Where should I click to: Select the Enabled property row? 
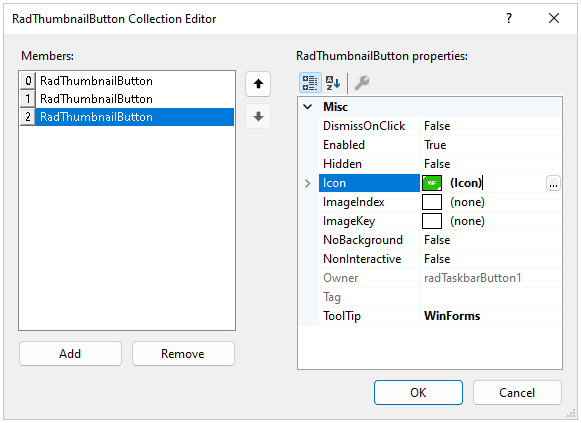(x=440, y=145)
